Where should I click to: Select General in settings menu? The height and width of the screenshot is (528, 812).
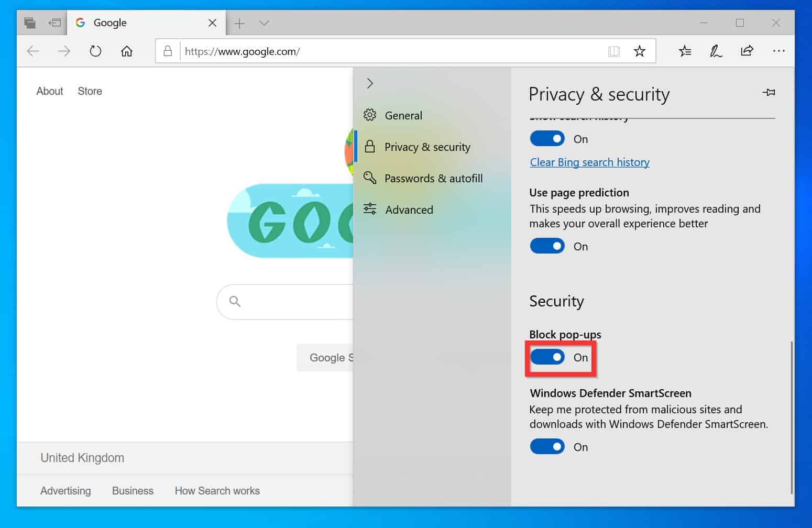point(403,115)
